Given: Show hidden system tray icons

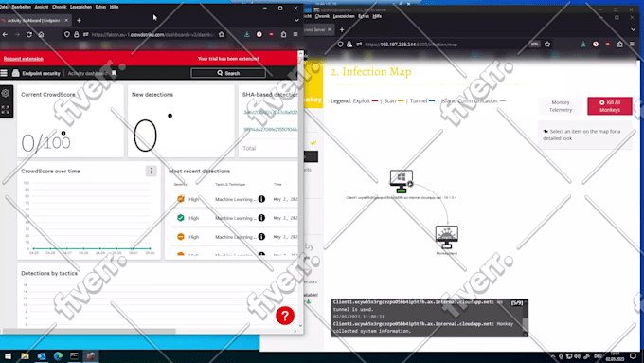Looking at the screenshot, I should 553,356.
